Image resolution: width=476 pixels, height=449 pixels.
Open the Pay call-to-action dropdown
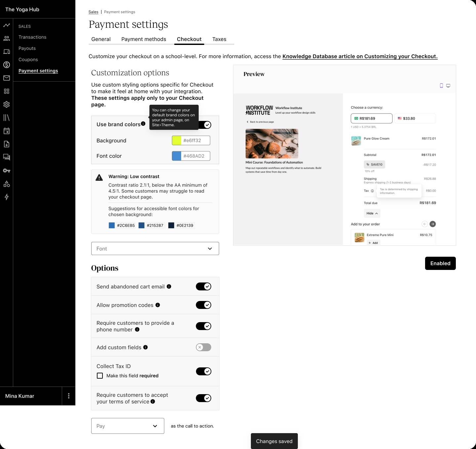tap(128, 426)
